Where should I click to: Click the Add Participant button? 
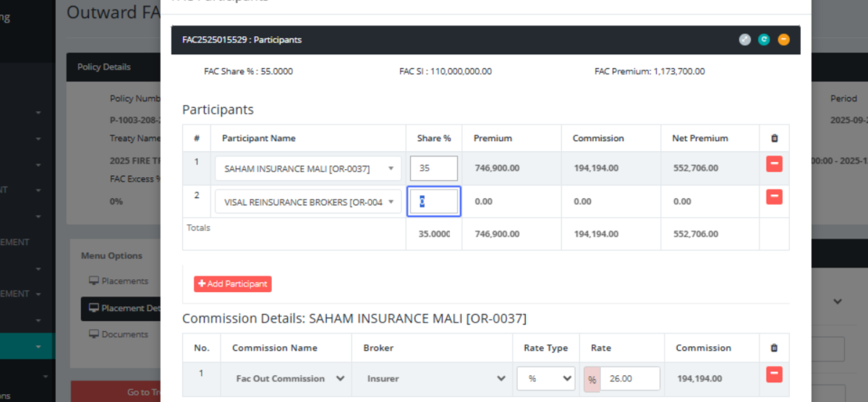(x=232, y=284)
